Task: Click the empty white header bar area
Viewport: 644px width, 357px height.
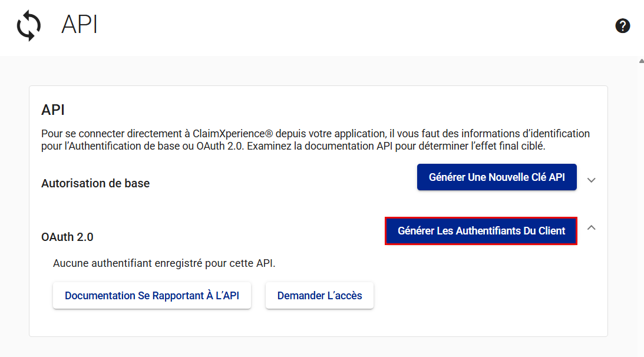Action: (x=354, y=27)
